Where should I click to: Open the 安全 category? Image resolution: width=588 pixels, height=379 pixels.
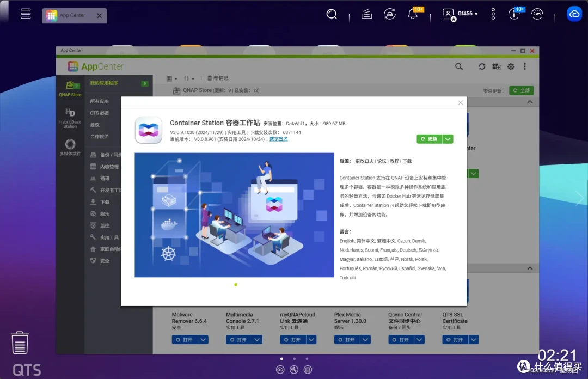pyautogui.click(x=100, y=261)
